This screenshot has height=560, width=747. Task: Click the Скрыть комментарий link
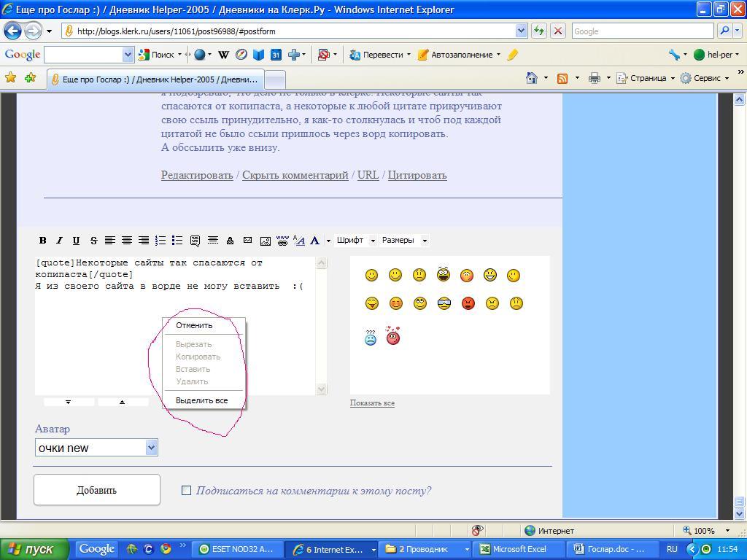coord(295,175)
